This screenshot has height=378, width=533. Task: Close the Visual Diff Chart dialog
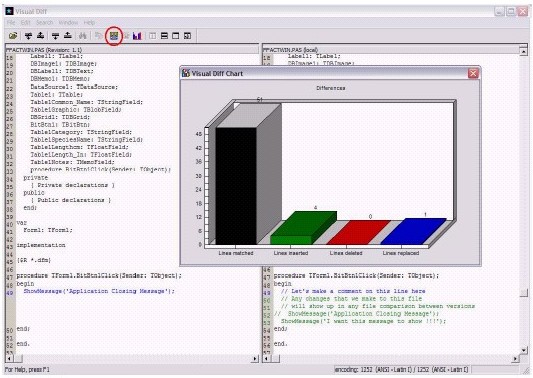coord(473,73)
